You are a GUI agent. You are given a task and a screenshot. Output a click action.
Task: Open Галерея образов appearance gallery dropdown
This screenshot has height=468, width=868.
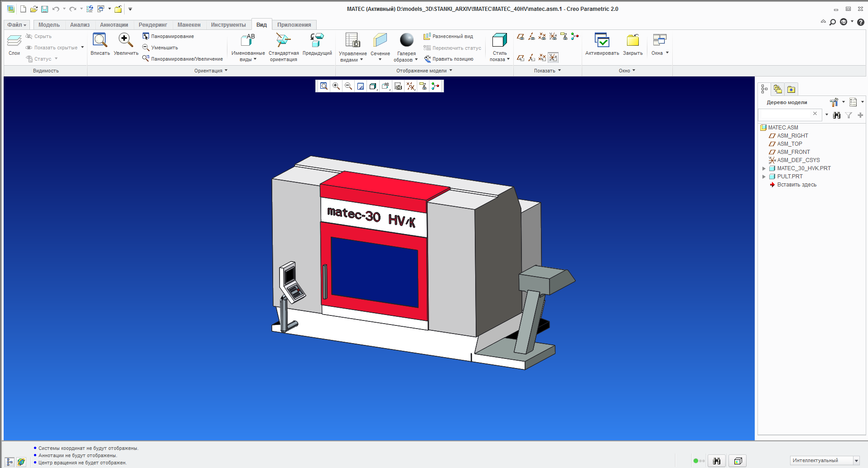[406, 57]
